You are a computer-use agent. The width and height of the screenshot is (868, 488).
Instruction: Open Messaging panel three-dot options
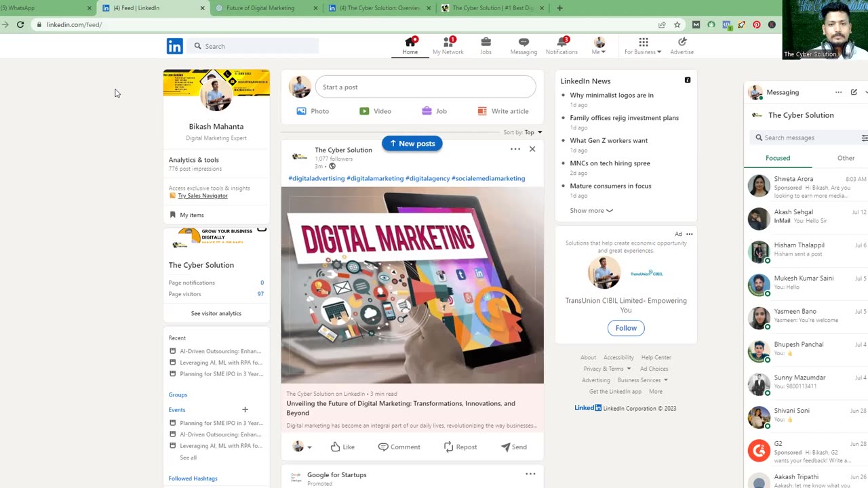[x=839, y=92]
